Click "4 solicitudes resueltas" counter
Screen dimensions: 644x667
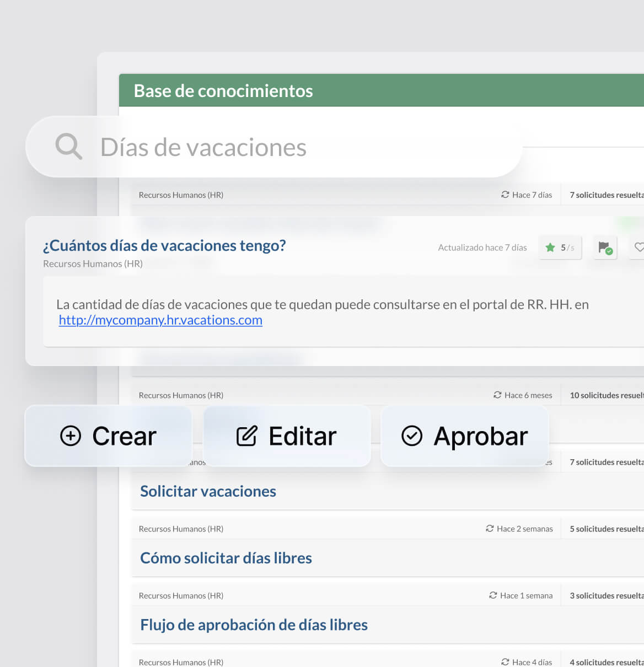(607, 662)
